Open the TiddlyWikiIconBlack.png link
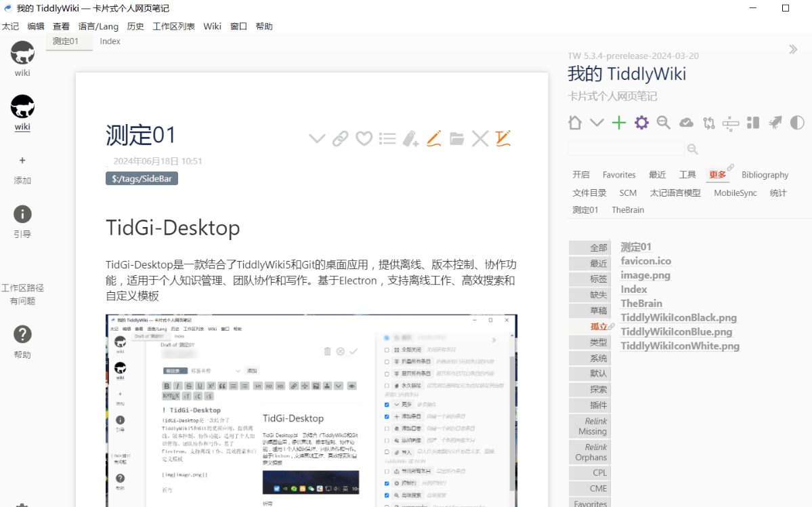The height and width of the screenshot is (507, 812). pos(679,317)
